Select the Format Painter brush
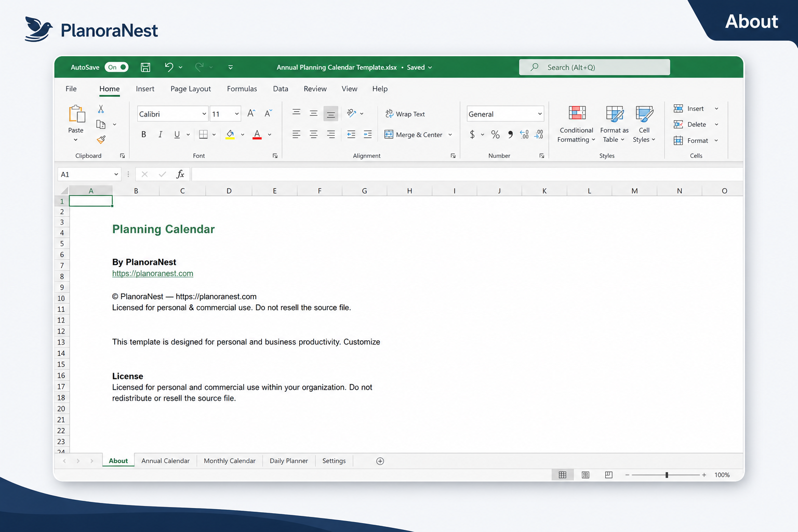 pyautogui.click(x=101, y=139)
